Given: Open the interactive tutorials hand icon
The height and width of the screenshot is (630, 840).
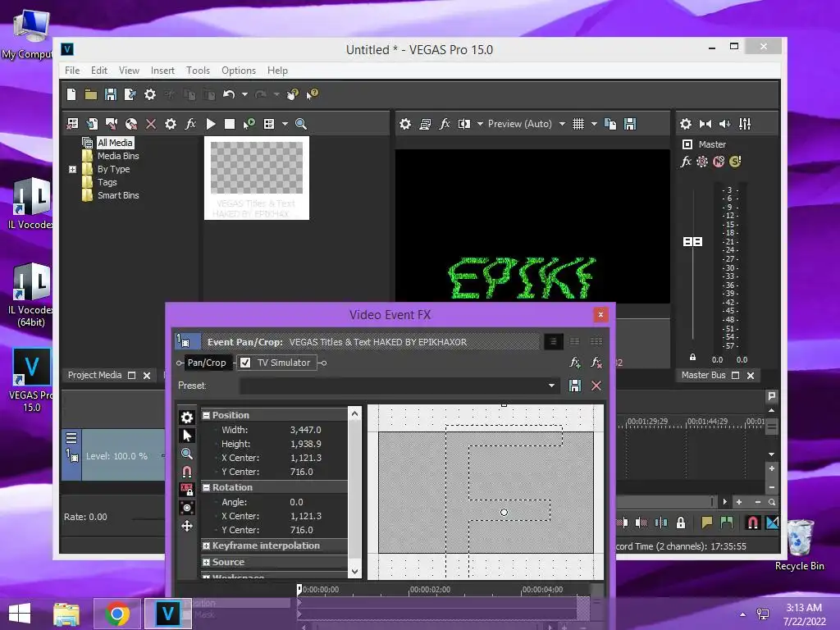Looking at the screenshot, I should tap(293, 95).
